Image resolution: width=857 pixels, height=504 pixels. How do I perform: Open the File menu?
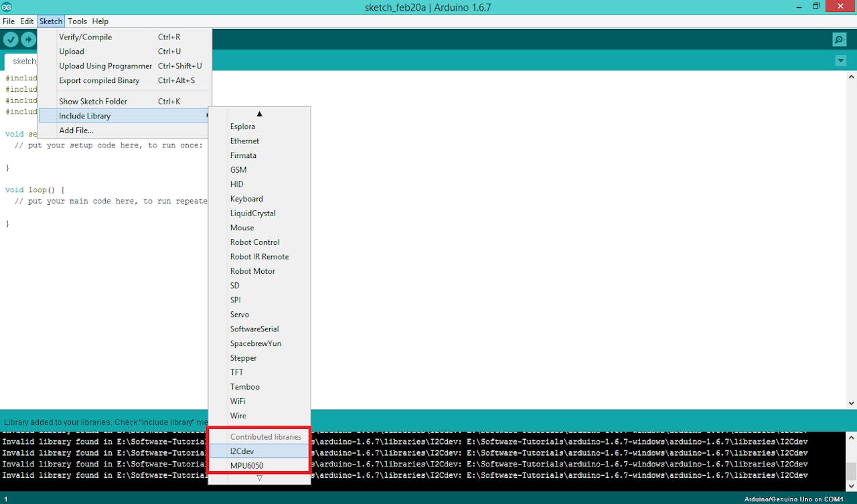pyautogui.click(x=9, y=21)
